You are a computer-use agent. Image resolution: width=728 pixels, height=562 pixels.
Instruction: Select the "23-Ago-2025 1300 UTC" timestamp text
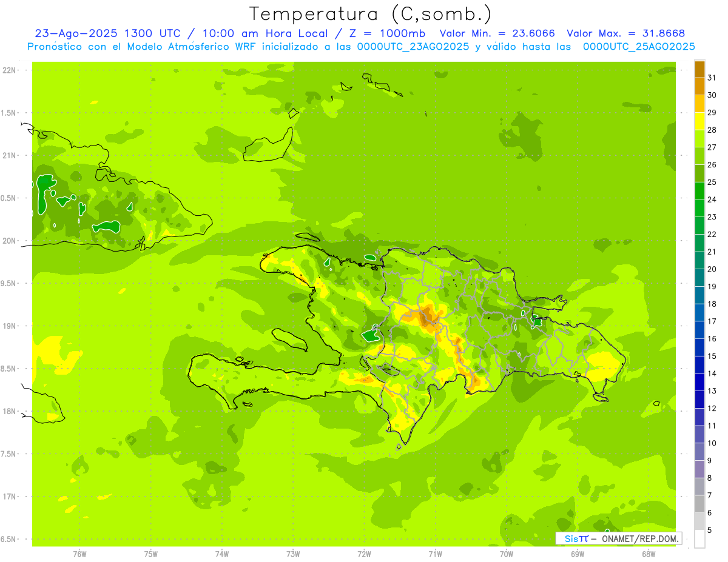coord(107,33)
